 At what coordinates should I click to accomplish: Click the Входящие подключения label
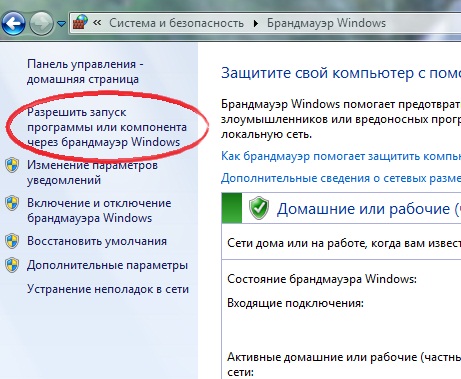pyautogui.click(x=295, y=303)
